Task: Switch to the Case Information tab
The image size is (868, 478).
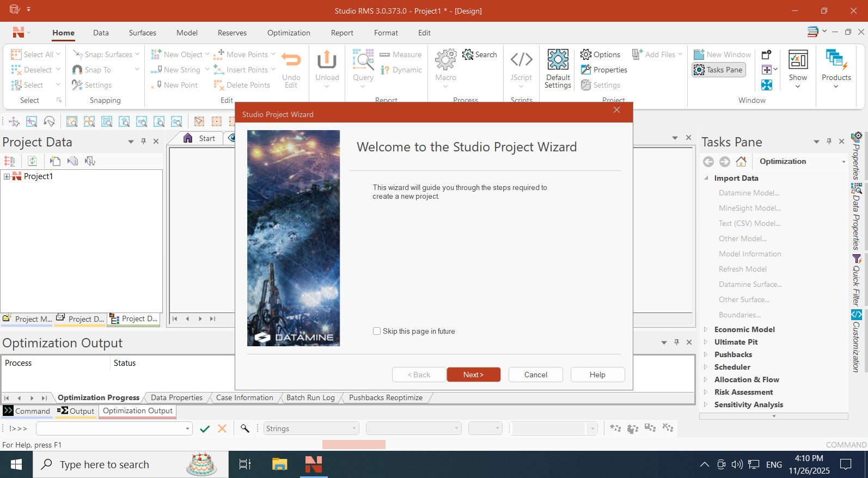Action: coord(244,398)
